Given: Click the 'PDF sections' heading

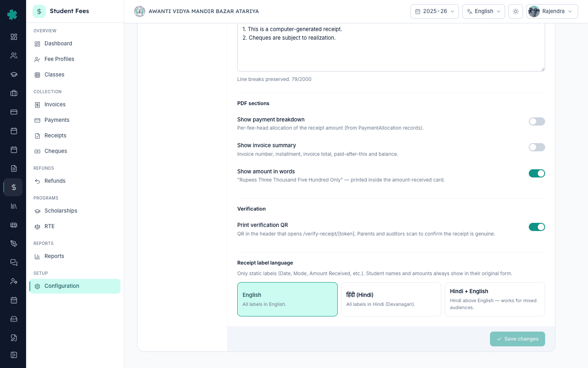Looking at the screenshot, I should point(253,103).
